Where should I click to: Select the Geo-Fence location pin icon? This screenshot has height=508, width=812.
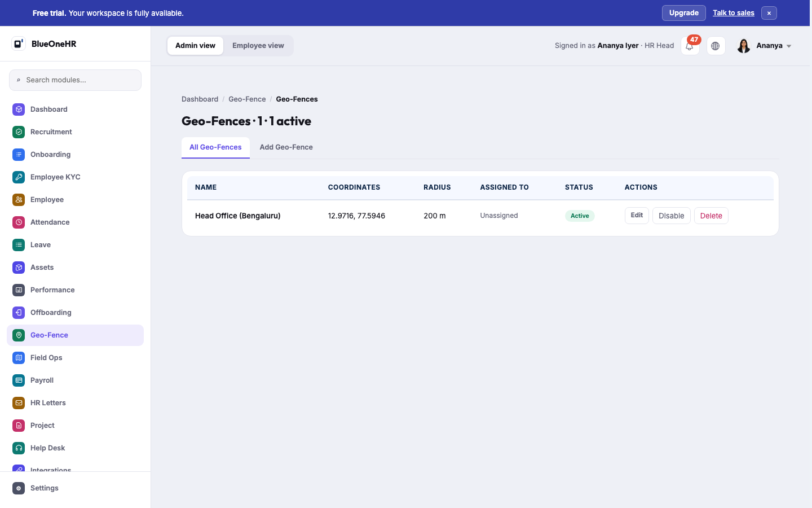click(x=19, y=335)
